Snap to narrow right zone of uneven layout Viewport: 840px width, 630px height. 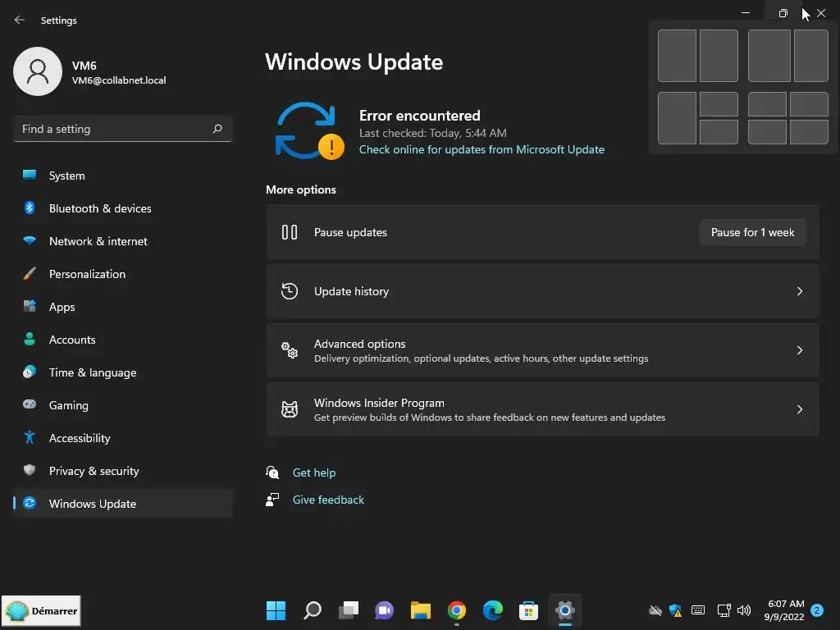[x=811, y=56]
